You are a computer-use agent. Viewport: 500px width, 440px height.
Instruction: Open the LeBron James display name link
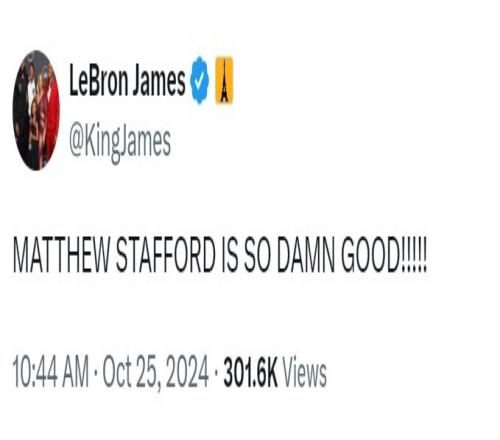click(x=127, y=80)
